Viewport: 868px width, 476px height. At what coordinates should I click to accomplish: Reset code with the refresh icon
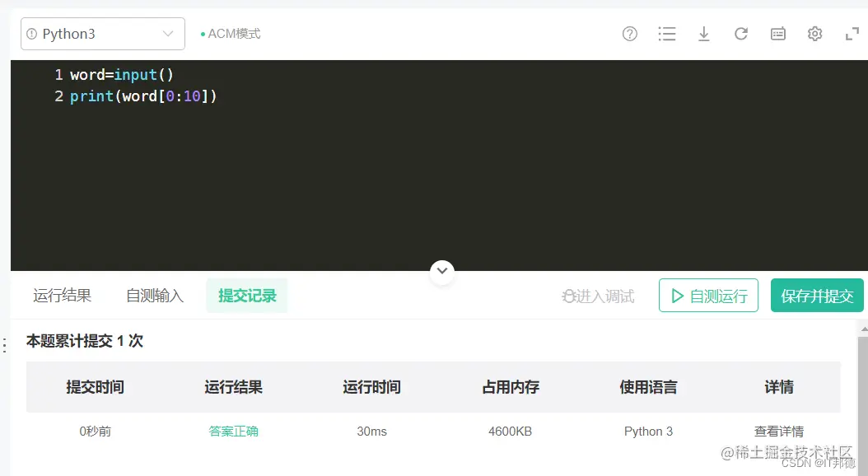pos(740,34)
